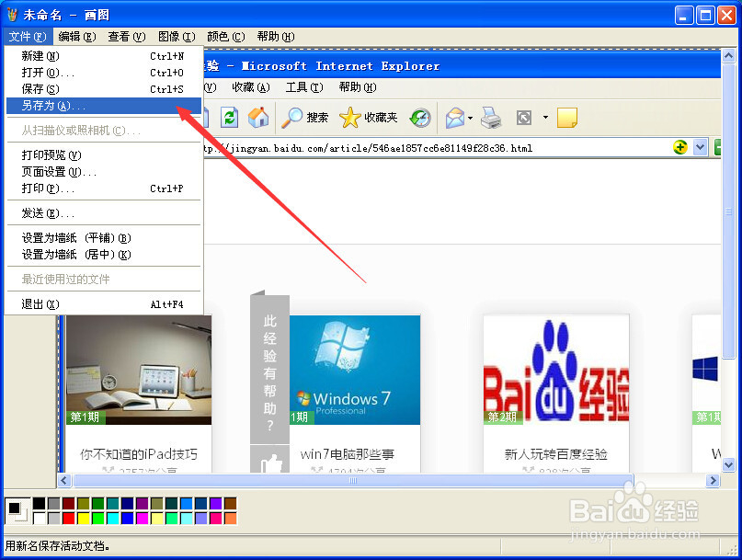The width and height of the screenshot is (742, 560).
Task: Pick the black color swatch
Action: point(40,503)
